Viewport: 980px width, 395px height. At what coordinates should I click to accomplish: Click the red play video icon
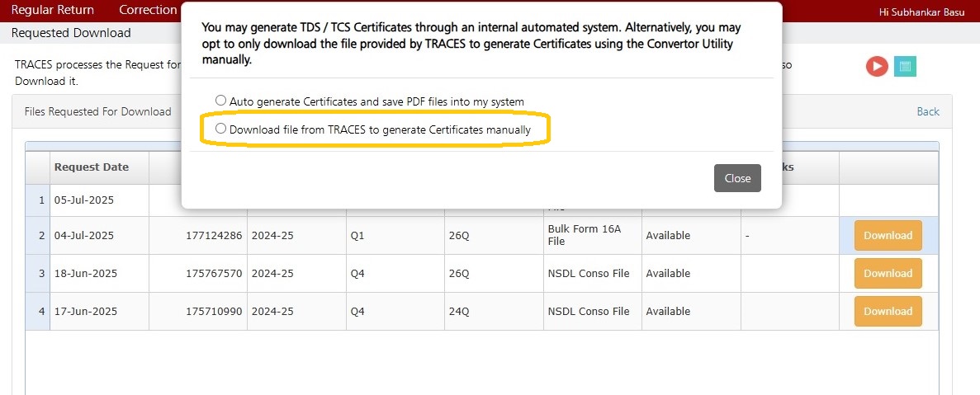coord(877,66)
